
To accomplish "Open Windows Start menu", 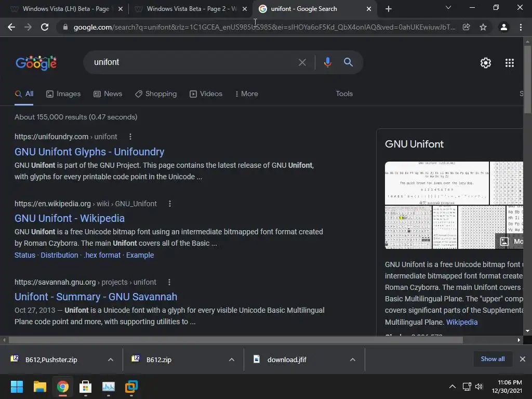I will coord(17,387).
